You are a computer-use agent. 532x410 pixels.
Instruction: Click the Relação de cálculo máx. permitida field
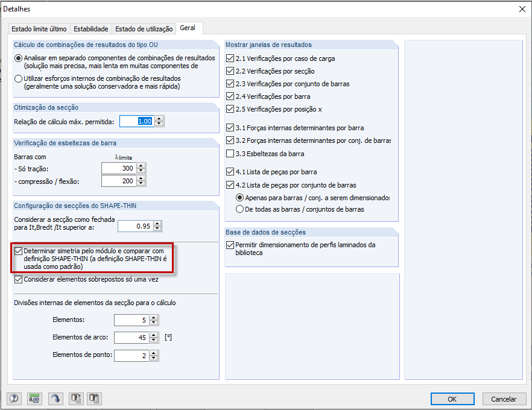(137, 121)
